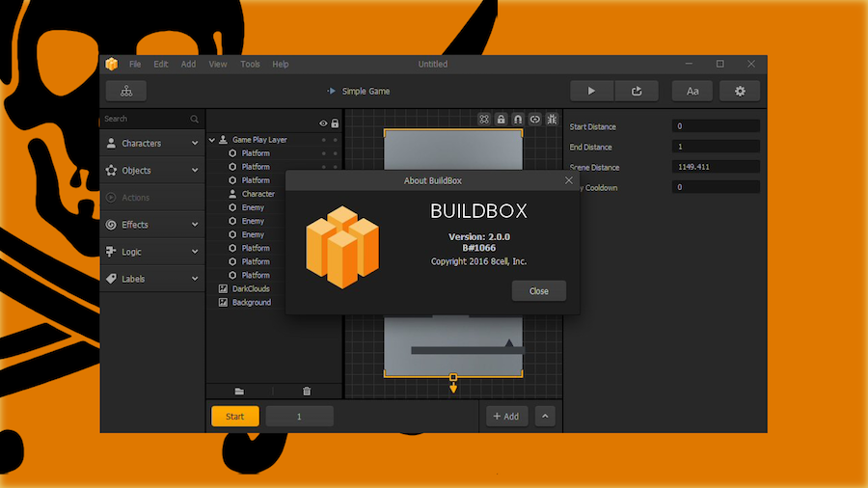This screenshot has height=488, width=868.
Task: Click the + Add scene button
Action: pyautogui.click(x=506, y=416)
